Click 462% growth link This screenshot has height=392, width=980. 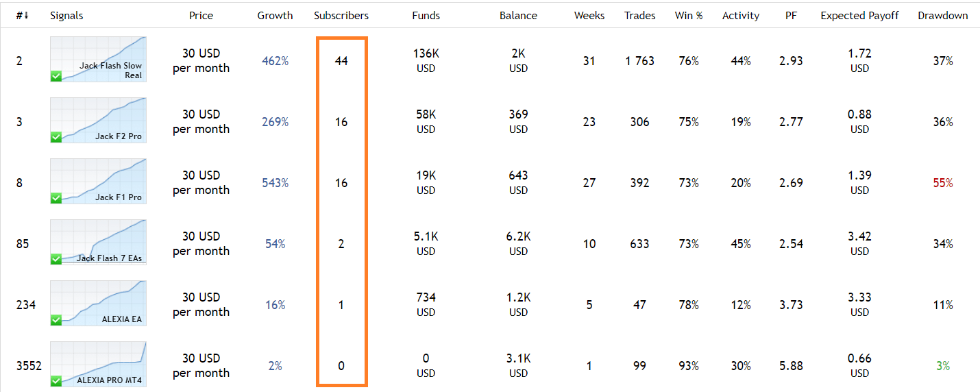click(275, 61)
